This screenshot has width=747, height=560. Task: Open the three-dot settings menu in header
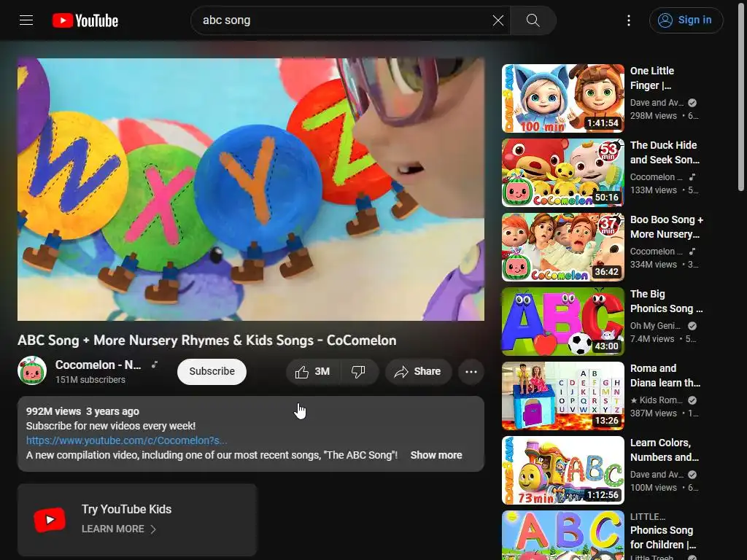[x=629, y=20]
